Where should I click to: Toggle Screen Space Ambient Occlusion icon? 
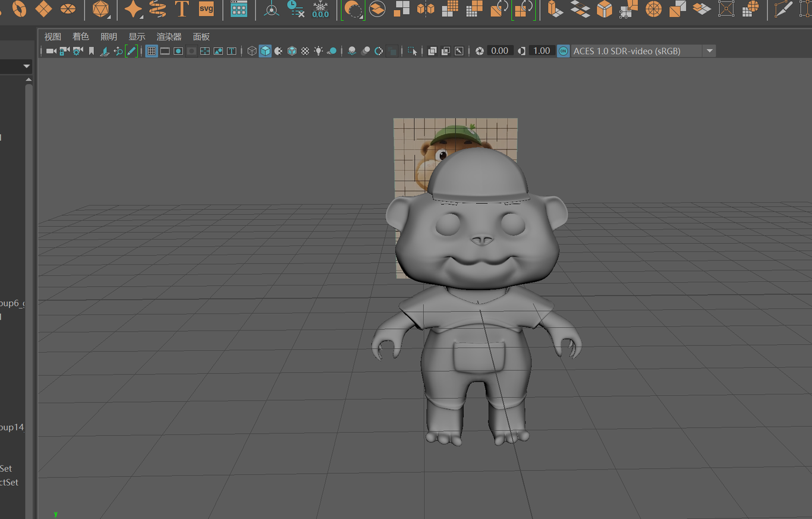(x=352, y=51)
